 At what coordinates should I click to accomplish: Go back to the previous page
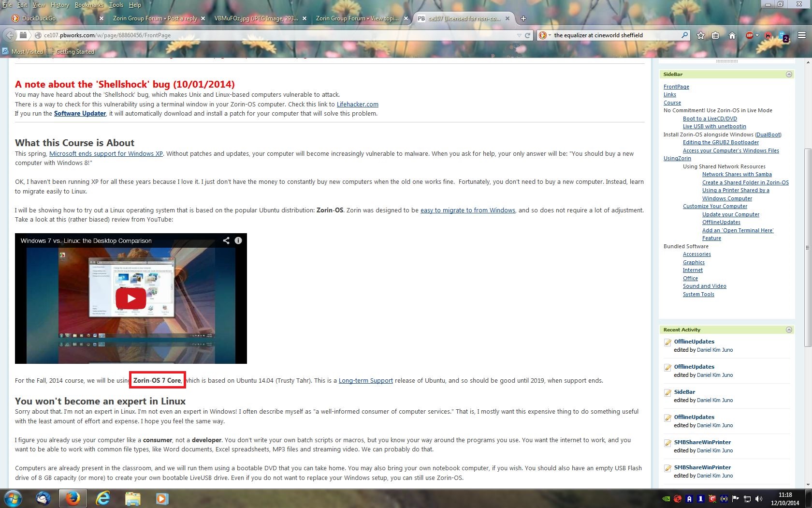(x=9, y=35)
